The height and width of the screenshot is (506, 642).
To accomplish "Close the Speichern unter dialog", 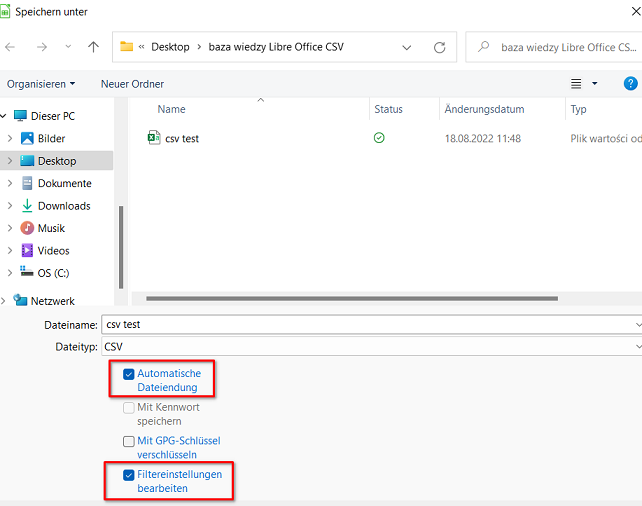I will [x=636, y=11].
